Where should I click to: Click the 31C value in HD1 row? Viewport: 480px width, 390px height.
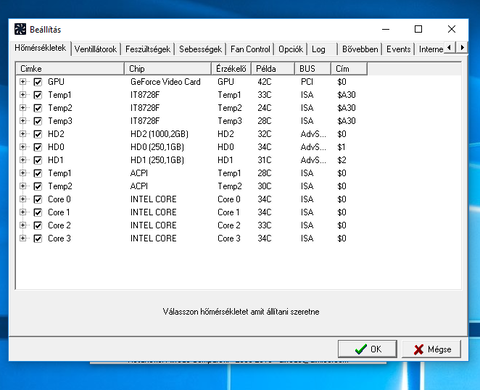264,160
